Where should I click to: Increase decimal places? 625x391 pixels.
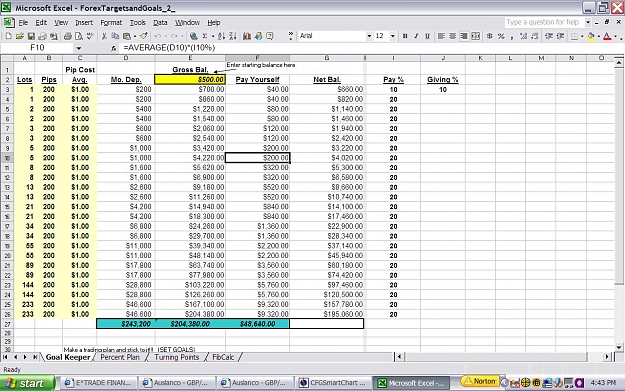(523, 36)
